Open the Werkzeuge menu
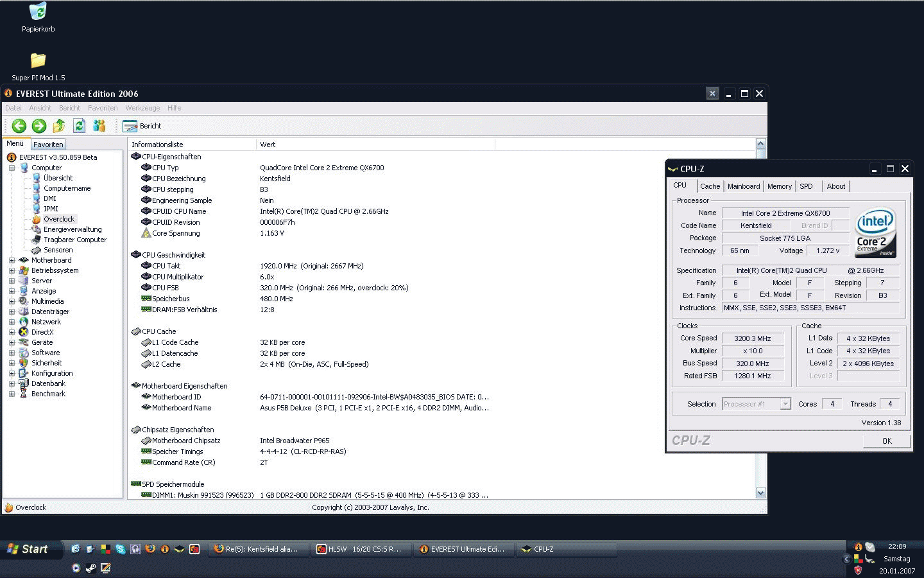Screen dimensions: 924x578 pyautogui.click(x=142, y=108)
